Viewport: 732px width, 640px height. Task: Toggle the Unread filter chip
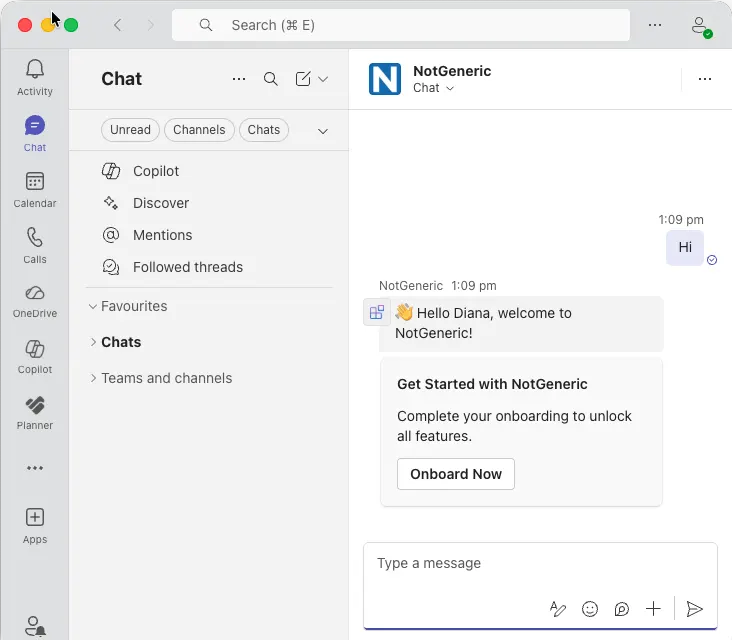tap(130, 130)
